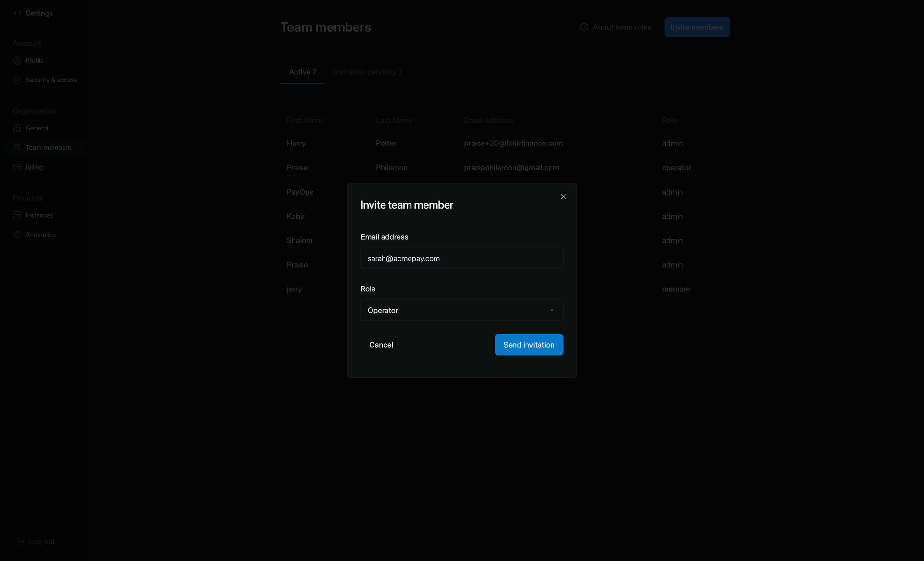The image size is (924, 561).
Task: Open the Billing page
Action: [x=34, y=167]
